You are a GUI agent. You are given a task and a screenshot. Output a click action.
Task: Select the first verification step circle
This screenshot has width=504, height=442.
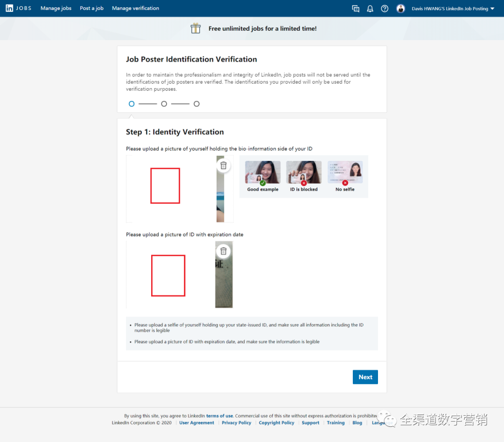coord(132,104)
